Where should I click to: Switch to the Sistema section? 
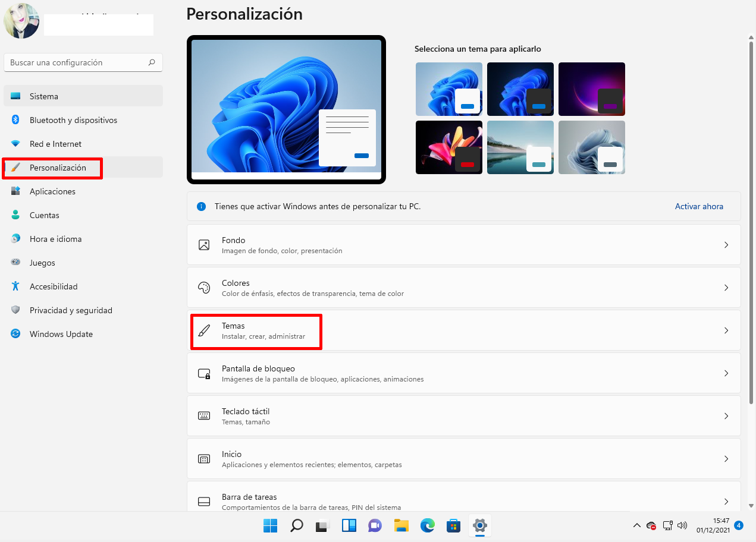tap(43, 96)
